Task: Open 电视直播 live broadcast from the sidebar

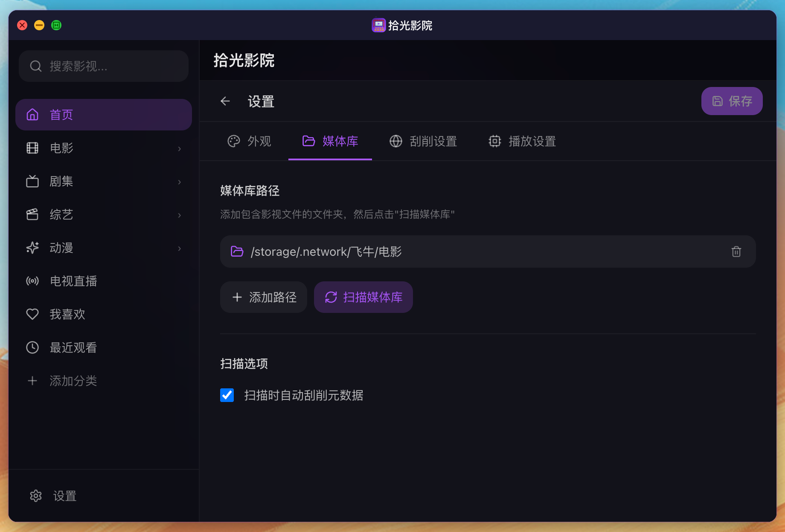Action: click(x=73, y=281)
